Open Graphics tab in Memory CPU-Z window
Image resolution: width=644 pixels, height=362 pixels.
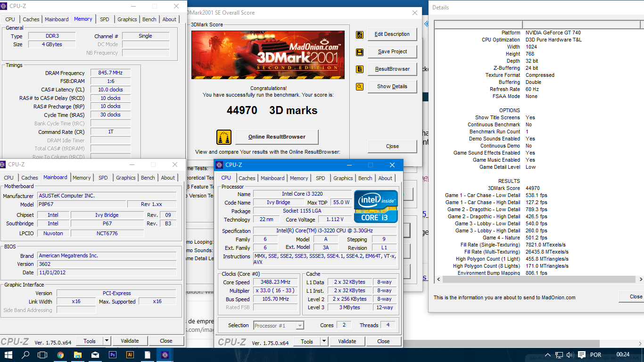click(127, 19)
